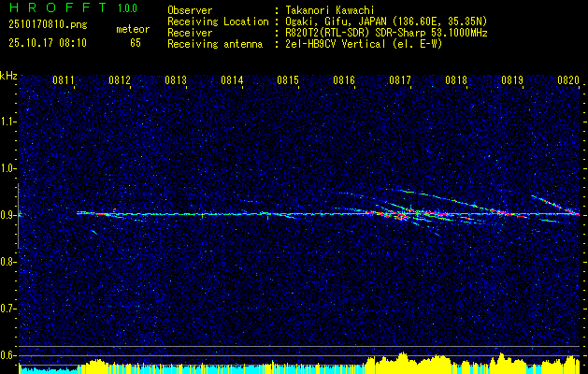588x374 pixels.
Task: Click the meteor count value 65
Action: (x=136, y=43)
